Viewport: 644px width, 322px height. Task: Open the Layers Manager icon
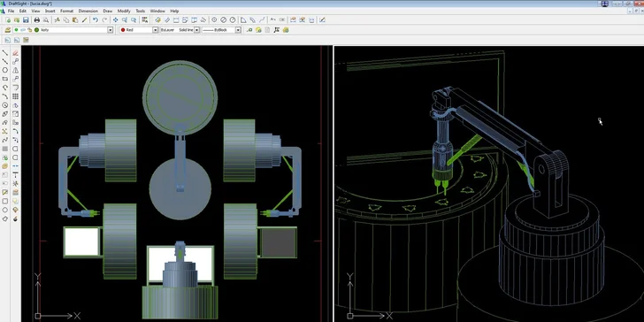click(x=8, y=30)
